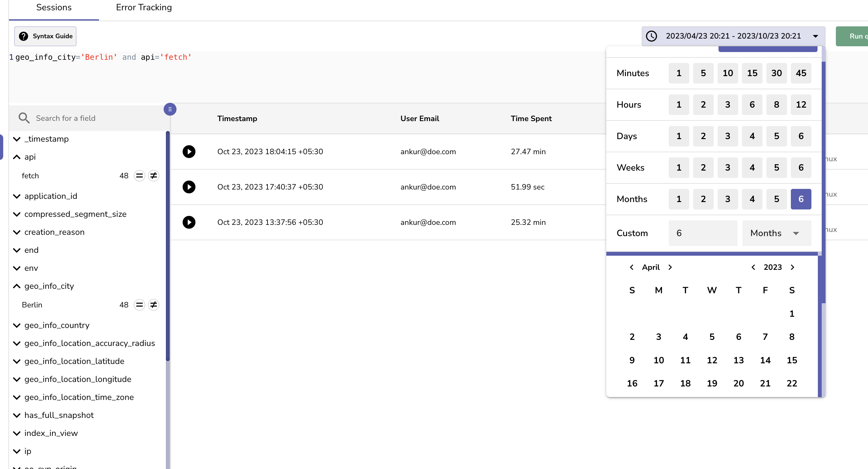
Task: Switch to the Sessions tab
Action: 54,7
